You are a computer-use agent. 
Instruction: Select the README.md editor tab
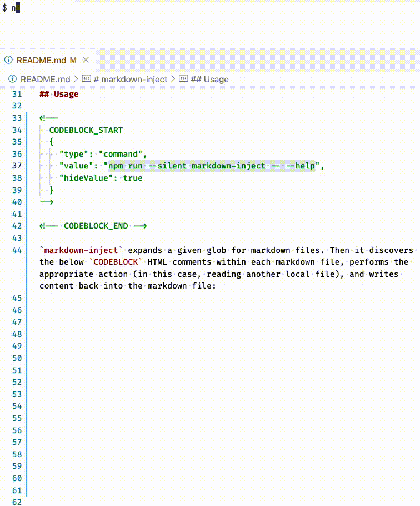point(47,60)
